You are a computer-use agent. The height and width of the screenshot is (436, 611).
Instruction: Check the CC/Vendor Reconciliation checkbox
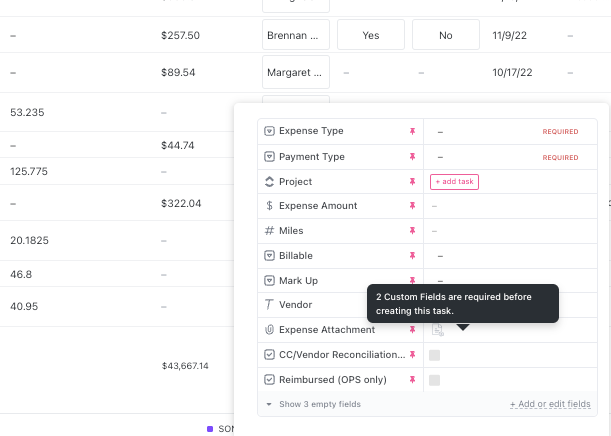click(x=434, y=355)
